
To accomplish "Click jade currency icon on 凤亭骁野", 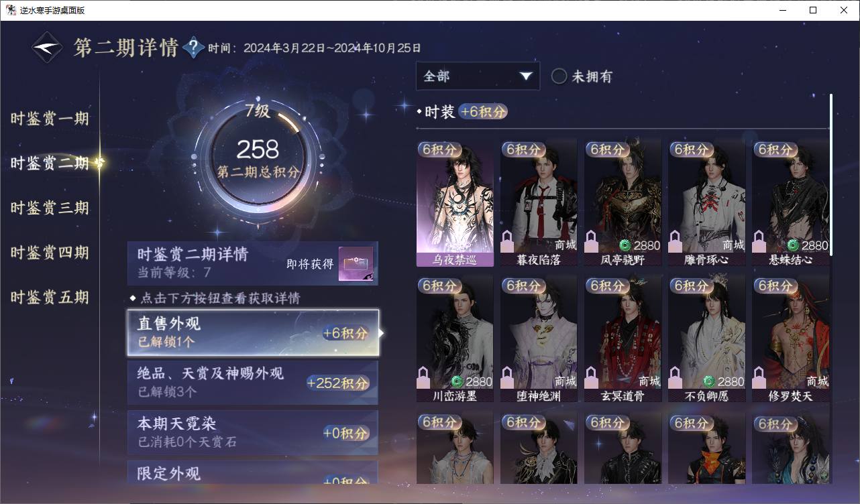I will [x=625, y=245].
